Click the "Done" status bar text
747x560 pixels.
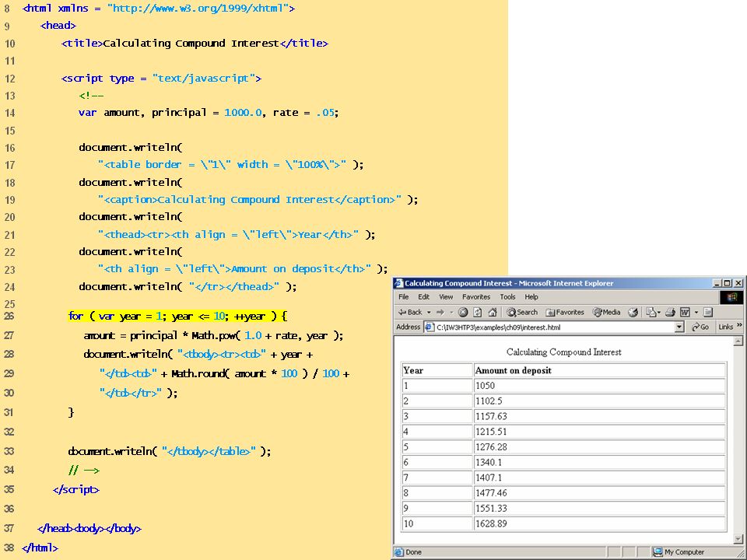413,552
